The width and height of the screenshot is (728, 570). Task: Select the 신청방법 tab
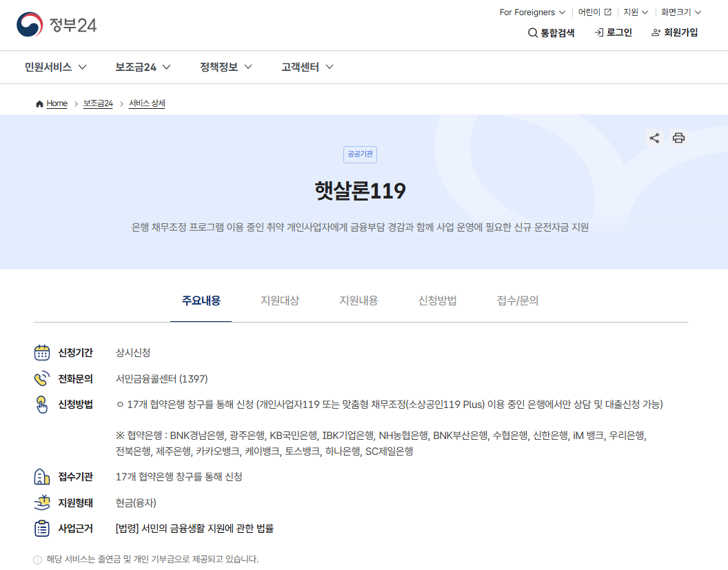[437, 301]
